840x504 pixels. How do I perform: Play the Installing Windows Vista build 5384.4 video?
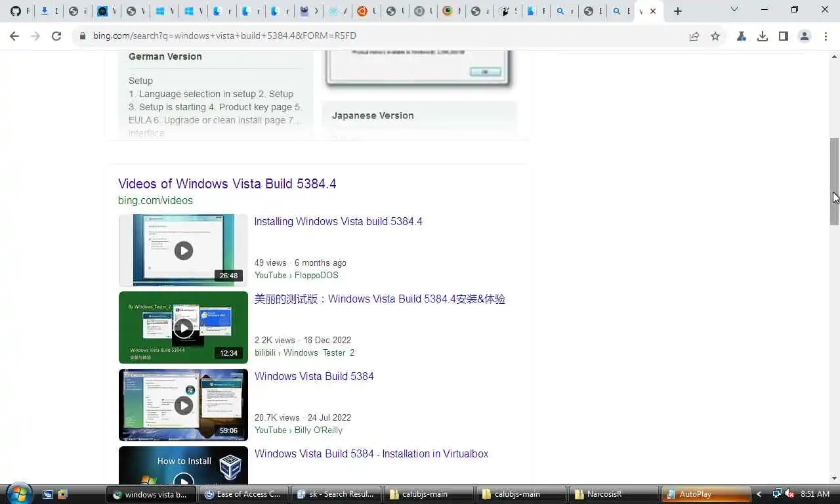click(x=183, y=250)
